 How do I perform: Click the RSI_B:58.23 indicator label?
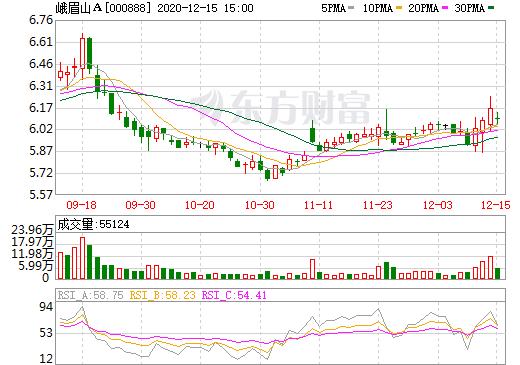(x=162, y=295)
